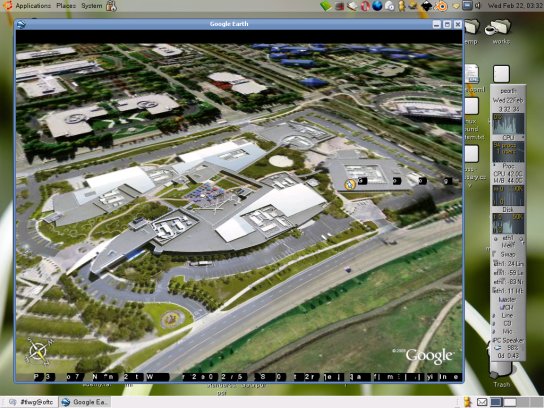Click the battery 98% indicator in monitor
The height and width of the screenshot is (408, 544).
point(508,348)
